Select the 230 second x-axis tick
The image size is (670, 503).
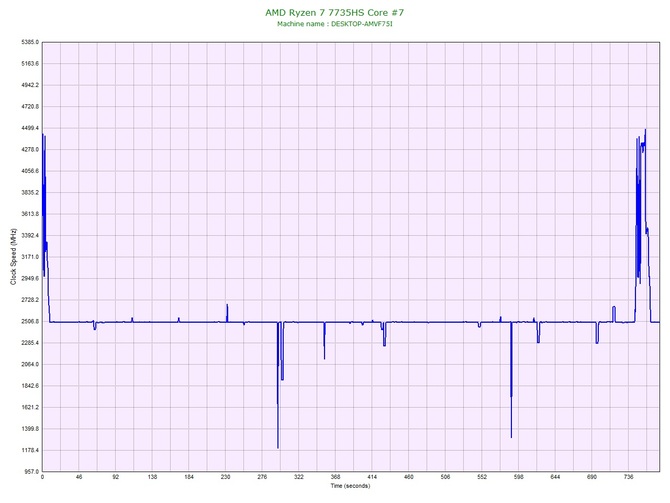tap(225, 478)
